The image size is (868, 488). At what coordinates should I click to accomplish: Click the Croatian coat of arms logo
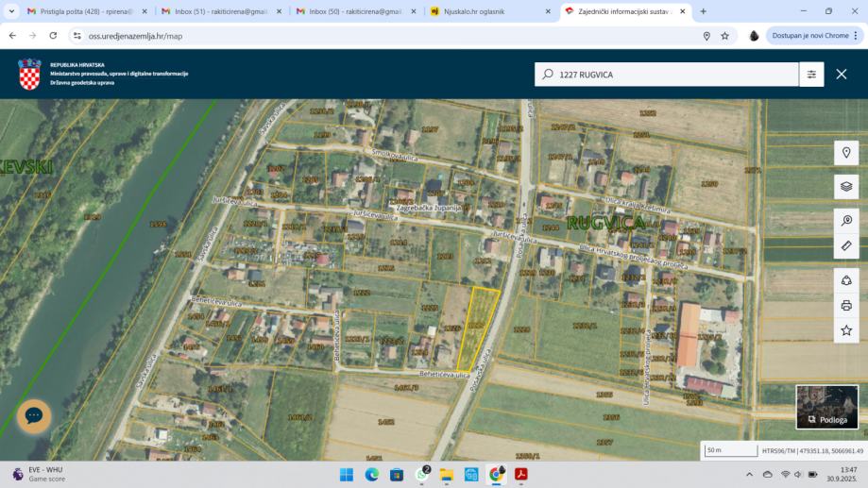coord(29,74)
